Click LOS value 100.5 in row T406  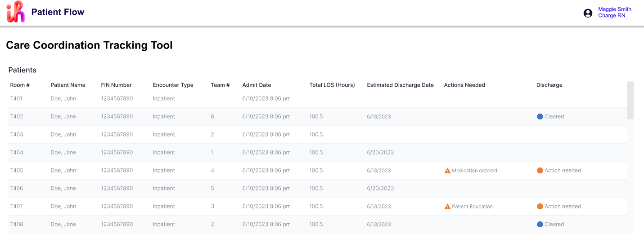[x=316, y=188]
